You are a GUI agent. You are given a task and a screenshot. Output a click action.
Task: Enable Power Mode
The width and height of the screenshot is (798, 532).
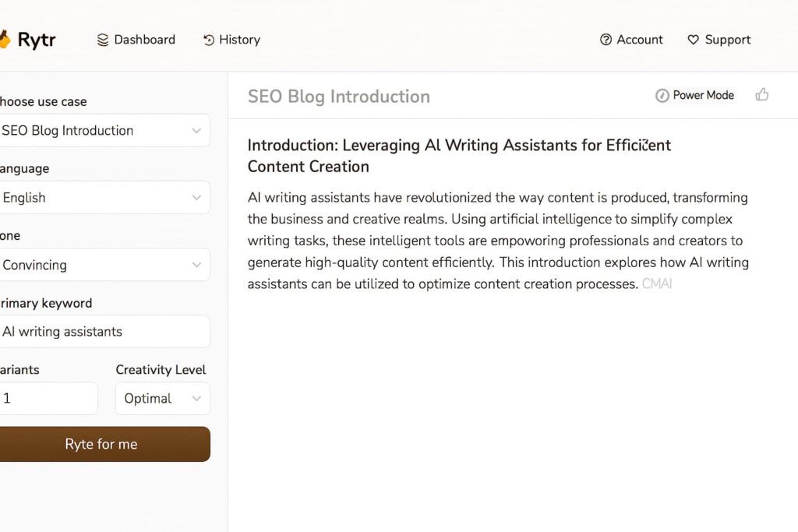point(694,96)
